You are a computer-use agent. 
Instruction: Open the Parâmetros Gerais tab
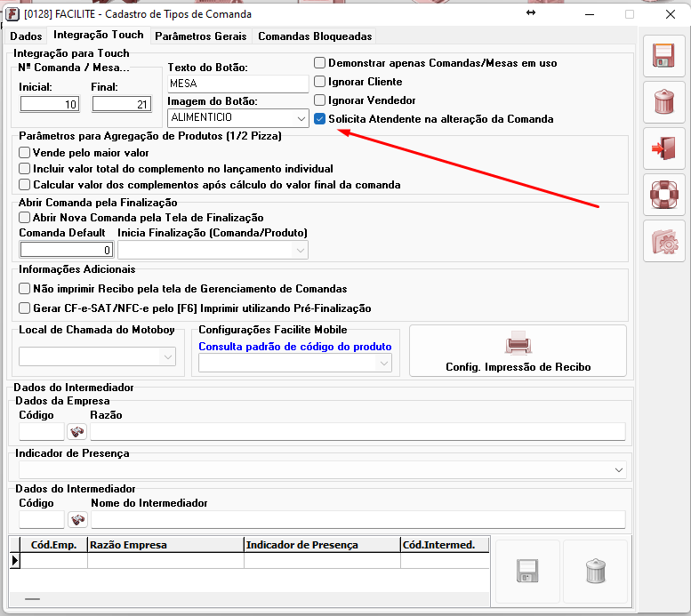200,36
